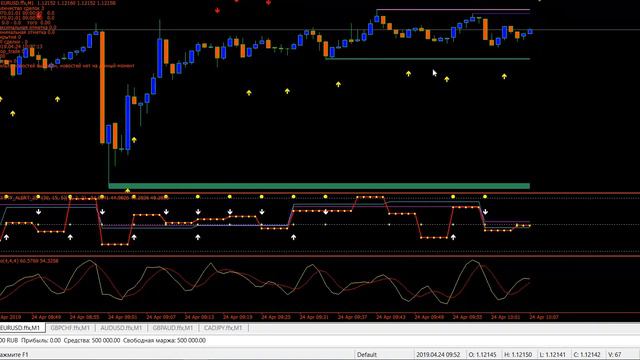
Task: Click the 24 Apr 10:07 time axis label
Action: [x=544, y=317]
